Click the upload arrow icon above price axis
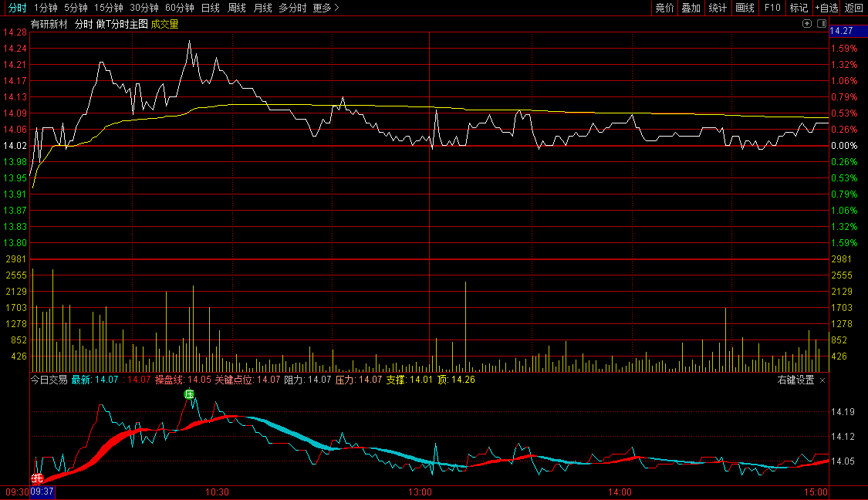Viewport: 868px width, 500px height. [807, 23]
